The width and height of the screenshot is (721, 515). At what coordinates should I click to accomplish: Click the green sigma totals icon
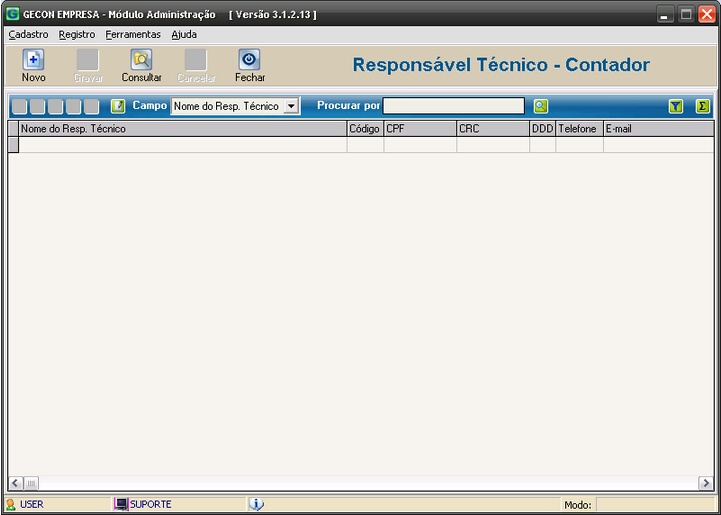(x=703, y=106)
